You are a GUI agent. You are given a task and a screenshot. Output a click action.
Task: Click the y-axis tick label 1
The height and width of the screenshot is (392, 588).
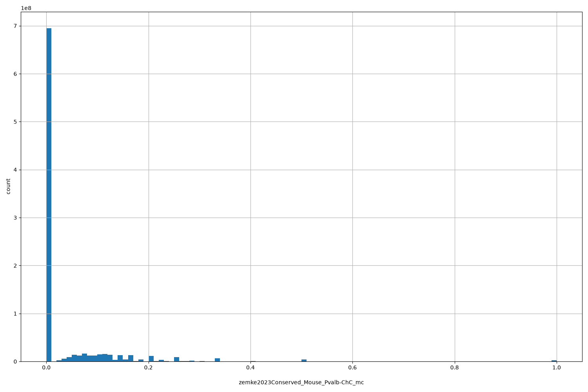16,314
